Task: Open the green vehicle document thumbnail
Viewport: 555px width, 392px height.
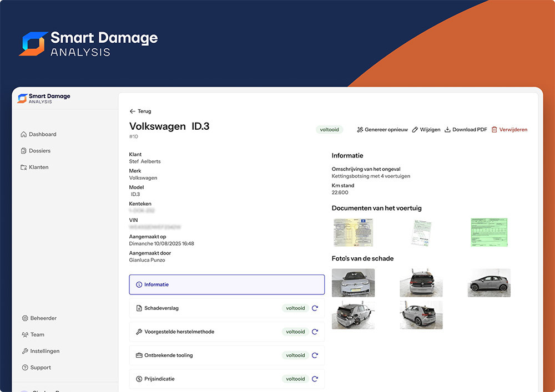Action: (489, 232)
